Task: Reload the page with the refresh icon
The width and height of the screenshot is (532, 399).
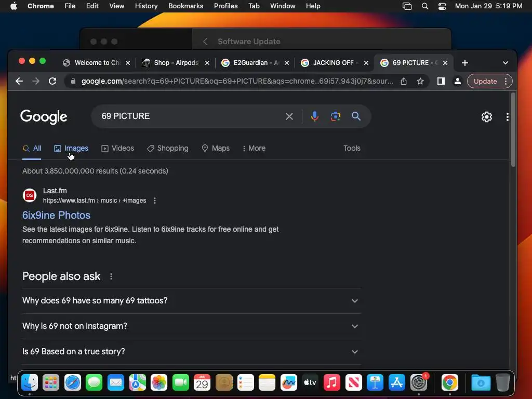Action: click(52, 81)
